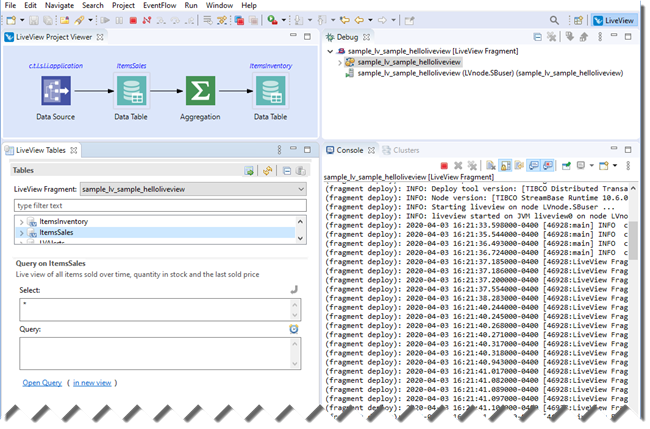Image resolution: width=650 pixels, height=429 pixels.
Task: Click the Data Source node icon
Action: (56, 93)
